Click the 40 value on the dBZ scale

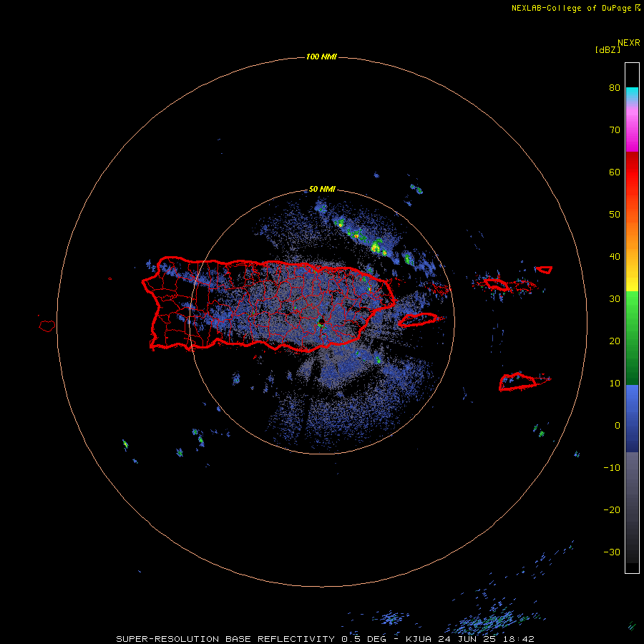tap(615, 257)
